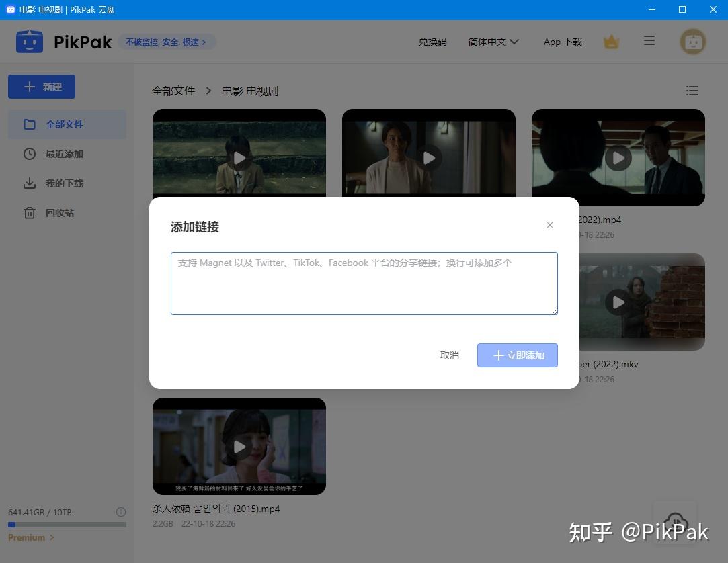The height and width of the screenshot is (563, 728).
Task: Open 全部文件 from the sidebar
Action: pyautogui.click(x=65, y=124)
